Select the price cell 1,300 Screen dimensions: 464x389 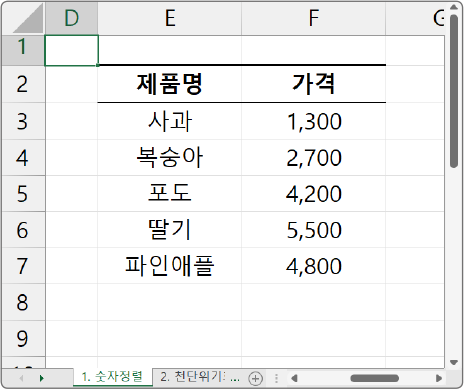(x=314, y=121)
